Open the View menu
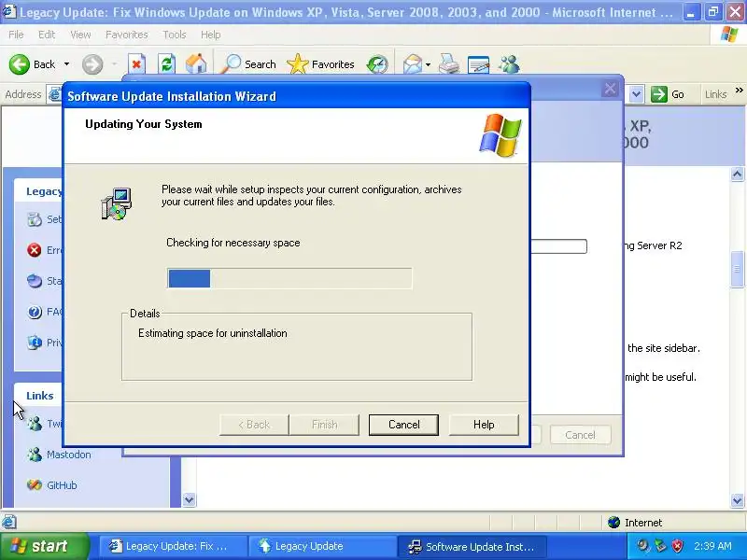 coord(80,35)
